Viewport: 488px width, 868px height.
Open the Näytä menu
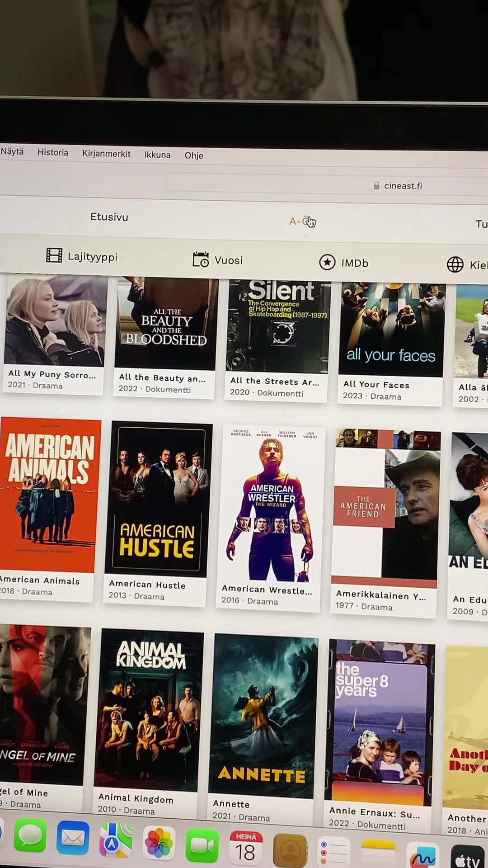pos(12,151)
